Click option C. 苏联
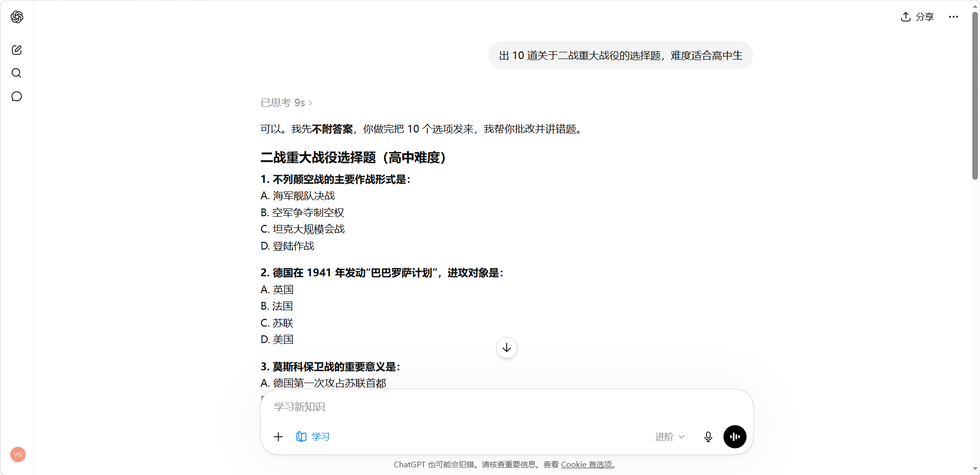The width and height of the screenshot is (980, 475). tap(277, 323)
